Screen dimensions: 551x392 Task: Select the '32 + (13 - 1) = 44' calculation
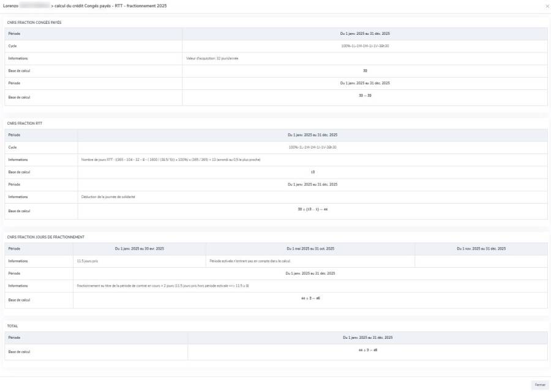(x=312, y=209)
